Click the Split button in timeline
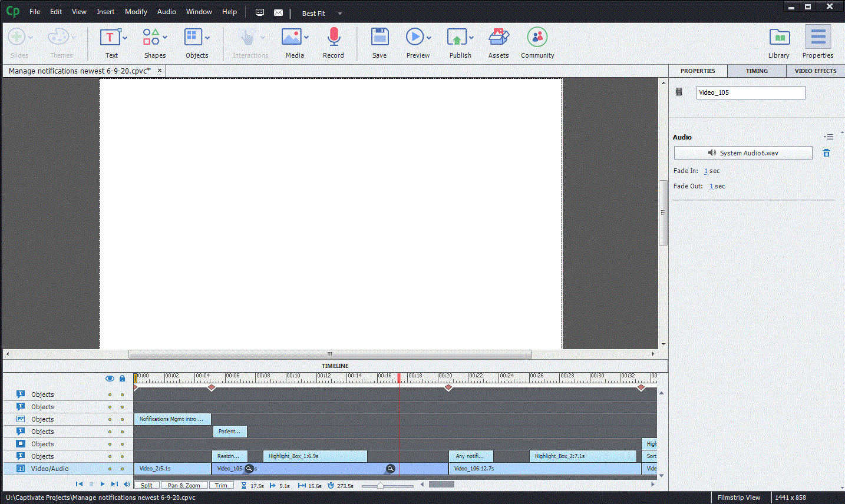This screenshot has width=845, height=504. pyautogui.click(x=147, y=486)
